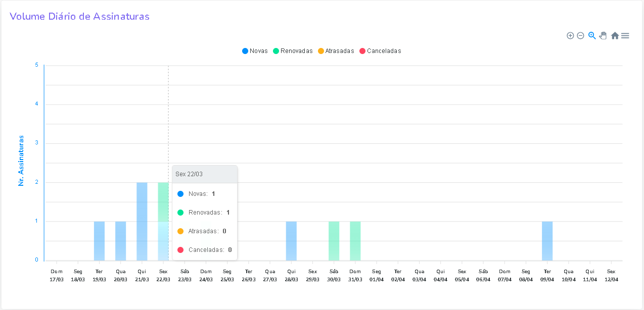644x310 pixels.
Task: Click the zoom out minus icon
Action: 580,36
